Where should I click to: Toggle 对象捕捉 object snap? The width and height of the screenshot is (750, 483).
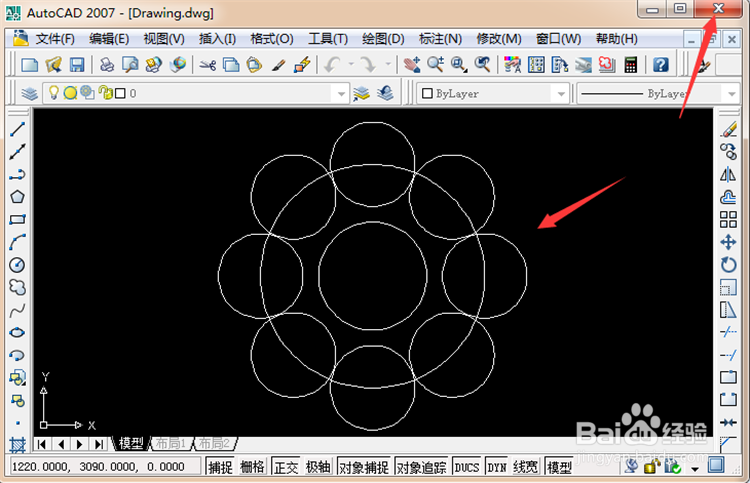[364, 467]
